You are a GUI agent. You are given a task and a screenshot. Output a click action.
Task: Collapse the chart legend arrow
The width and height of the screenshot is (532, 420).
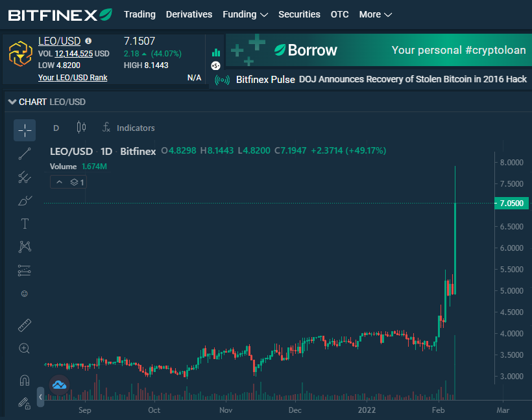60,182
